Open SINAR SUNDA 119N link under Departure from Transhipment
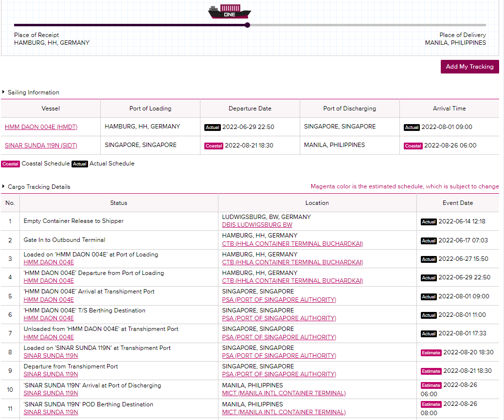The width and height of the screenshot is (504, 420). tap(51, 374)
